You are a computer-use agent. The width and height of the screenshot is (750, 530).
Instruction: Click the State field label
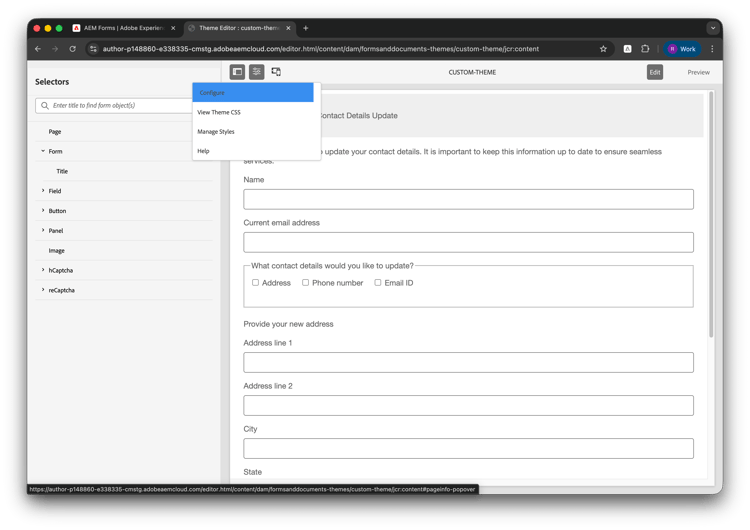click(x=253, y=472)
